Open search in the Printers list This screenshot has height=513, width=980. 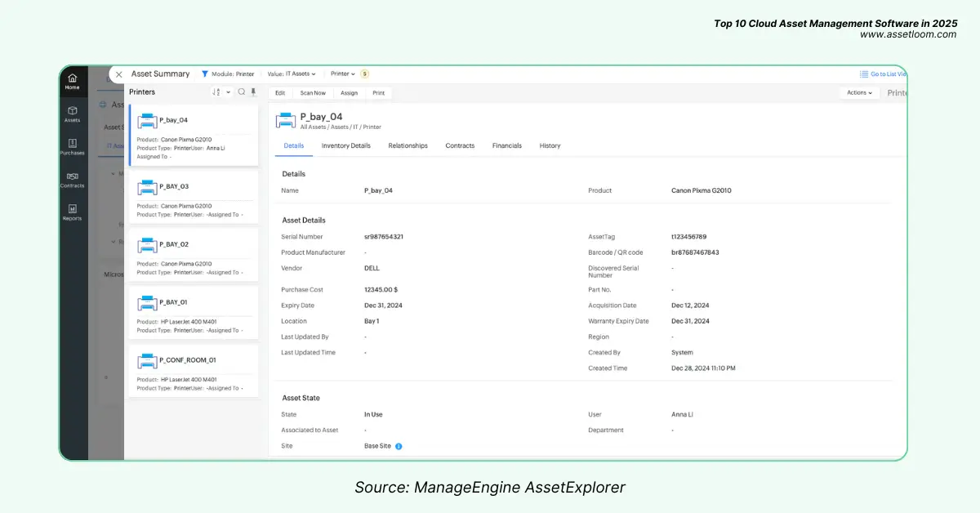click(242, 92)
